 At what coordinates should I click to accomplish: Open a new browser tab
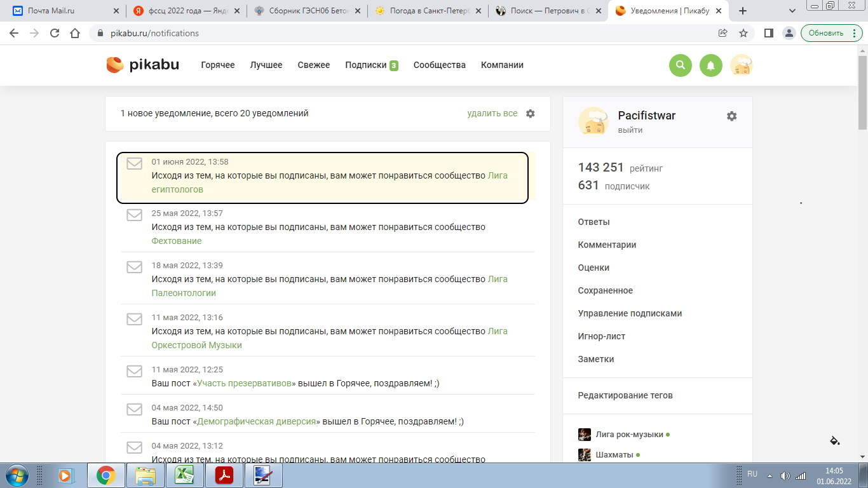pyautogui.click(x=743, y=11)
